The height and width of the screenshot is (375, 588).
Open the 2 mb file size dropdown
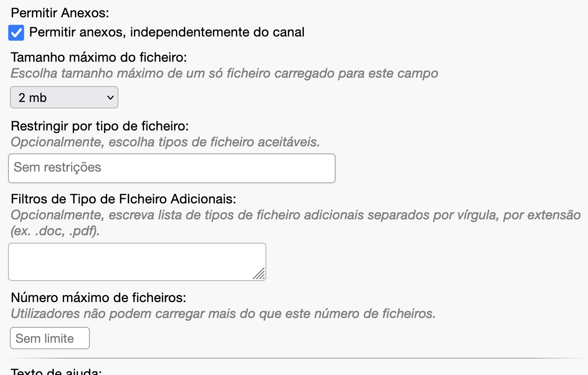coord(64,98)
